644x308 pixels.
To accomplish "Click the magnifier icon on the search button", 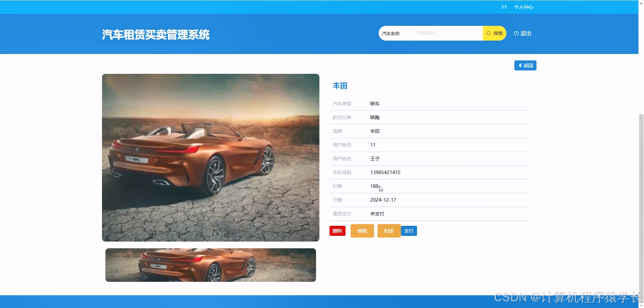I will (x=489, y=33).
